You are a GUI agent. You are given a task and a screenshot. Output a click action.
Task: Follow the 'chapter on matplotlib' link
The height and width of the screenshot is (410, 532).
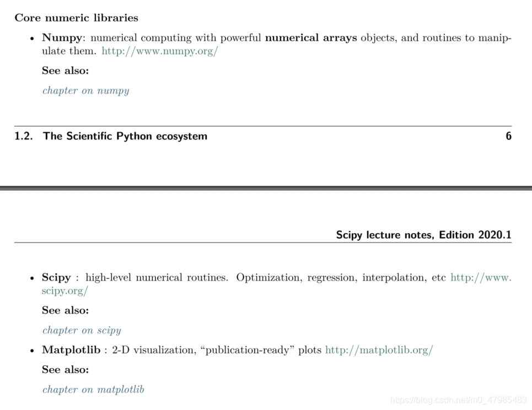click(93, 390)
